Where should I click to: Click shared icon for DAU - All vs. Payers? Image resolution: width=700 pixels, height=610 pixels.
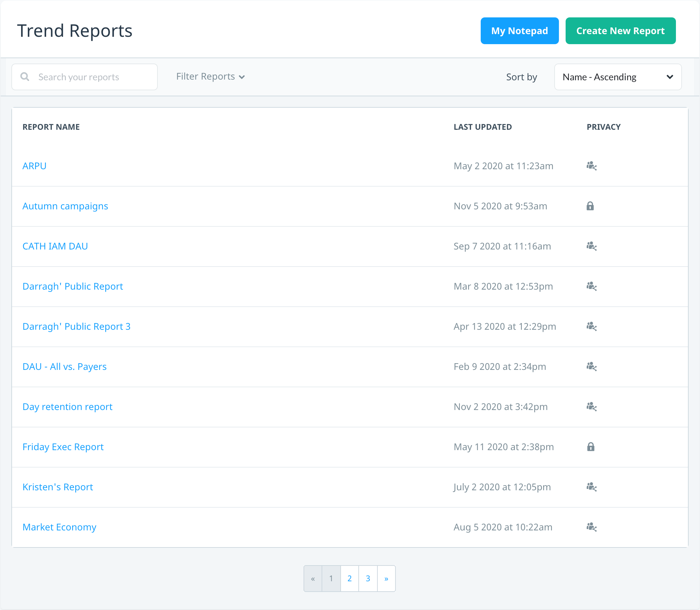(x=591, y=367)
